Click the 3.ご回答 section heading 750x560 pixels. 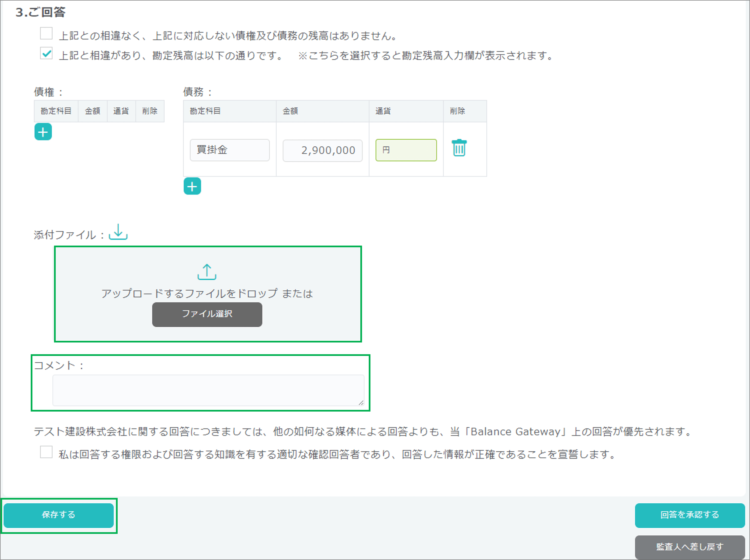[40, 12]
